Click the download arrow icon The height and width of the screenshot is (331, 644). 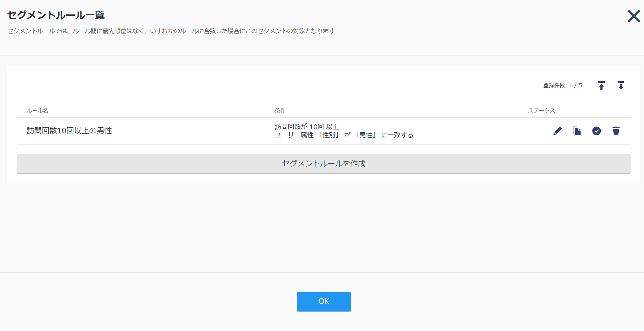(x=621, y=85)
